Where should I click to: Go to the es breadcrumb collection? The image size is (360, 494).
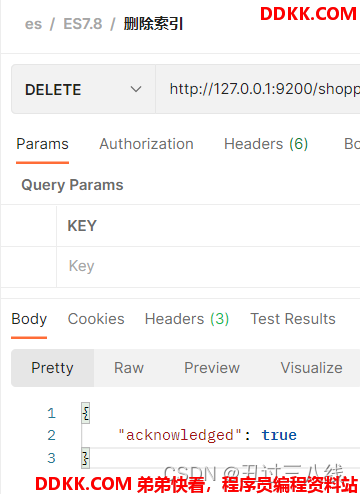tap(33, 24)
